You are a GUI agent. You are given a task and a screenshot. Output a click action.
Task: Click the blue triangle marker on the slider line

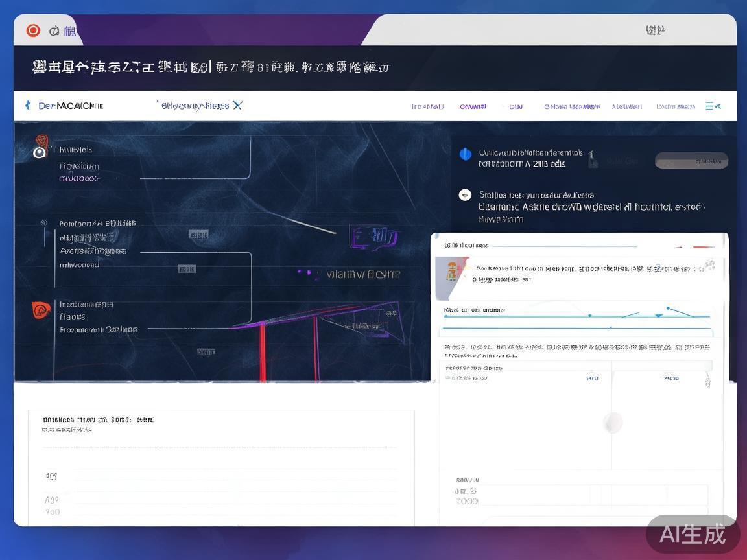(x=659, y=316)
